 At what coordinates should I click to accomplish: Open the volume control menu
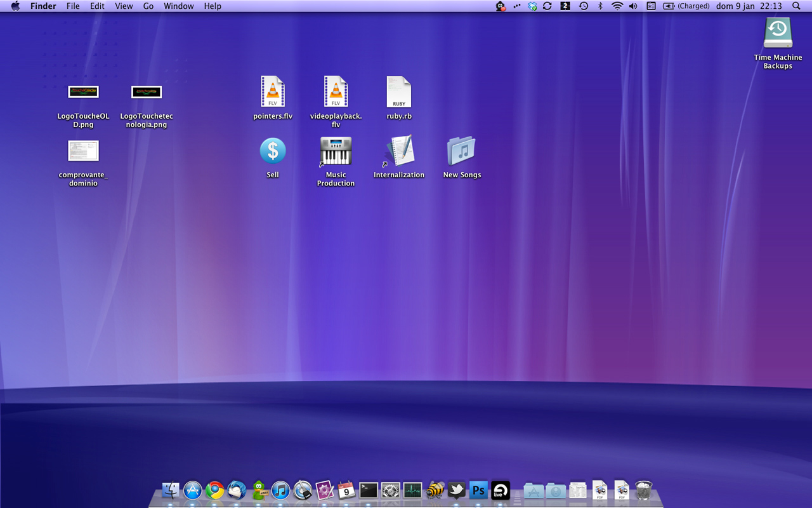pos(633,6)
